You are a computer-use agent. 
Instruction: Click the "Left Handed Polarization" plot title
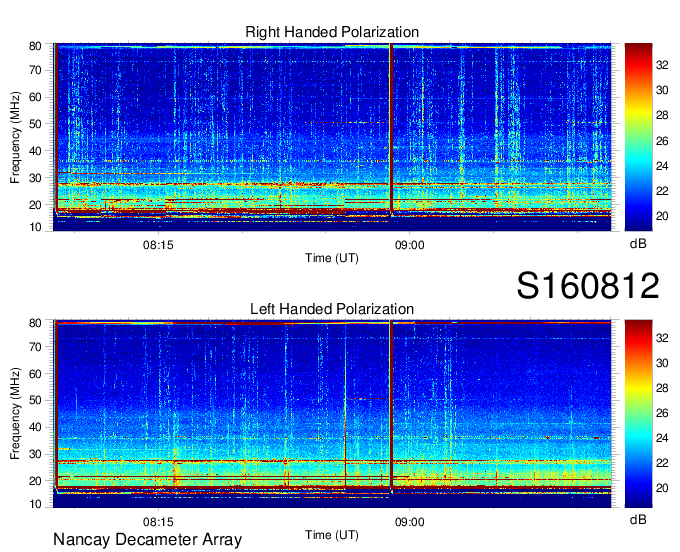pyautogui.click(x=332, y=309)
